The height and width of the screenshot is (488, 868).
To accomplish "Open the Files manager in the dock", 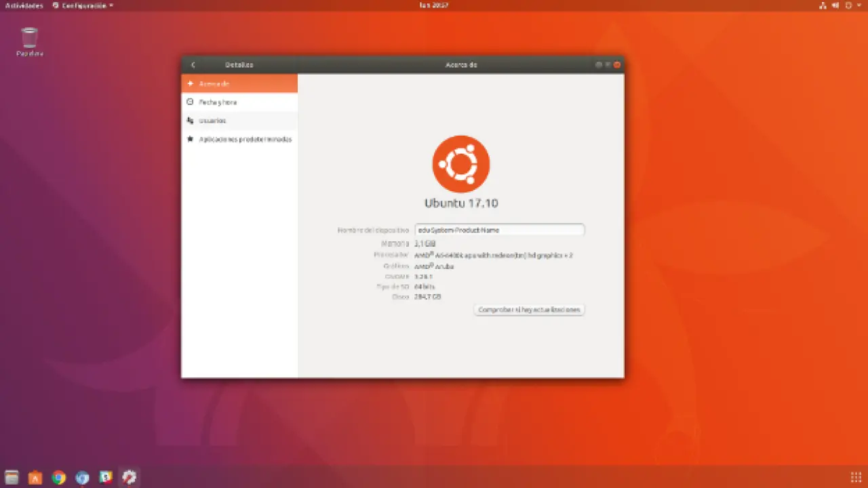I will pyautogui.click(x=12, y=477).
